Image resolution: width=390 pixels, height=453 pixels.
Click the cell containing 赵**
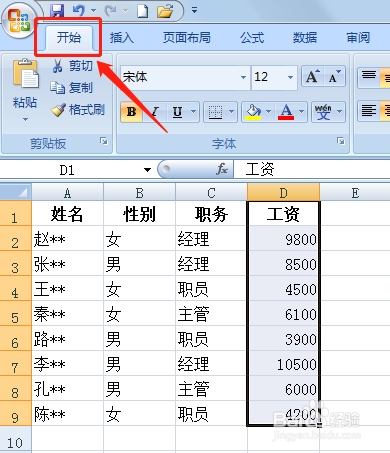click(x=68, y=238)
